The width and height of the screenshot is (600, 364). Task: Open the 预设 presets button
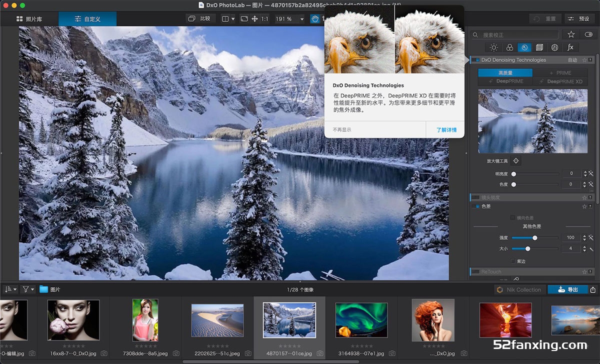[579, 19]
